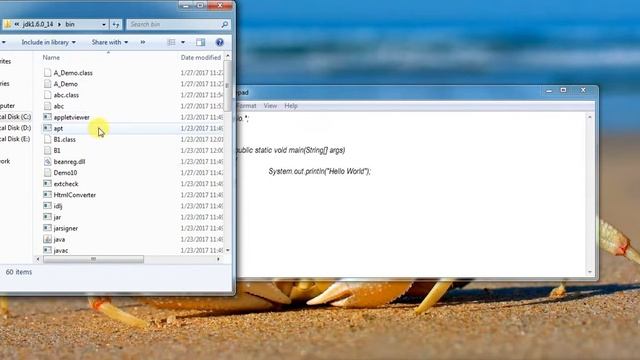Viewport: 640px width, 360px height.
Task: Sort by Date modified column header
Action: click(x=200, y=58)
